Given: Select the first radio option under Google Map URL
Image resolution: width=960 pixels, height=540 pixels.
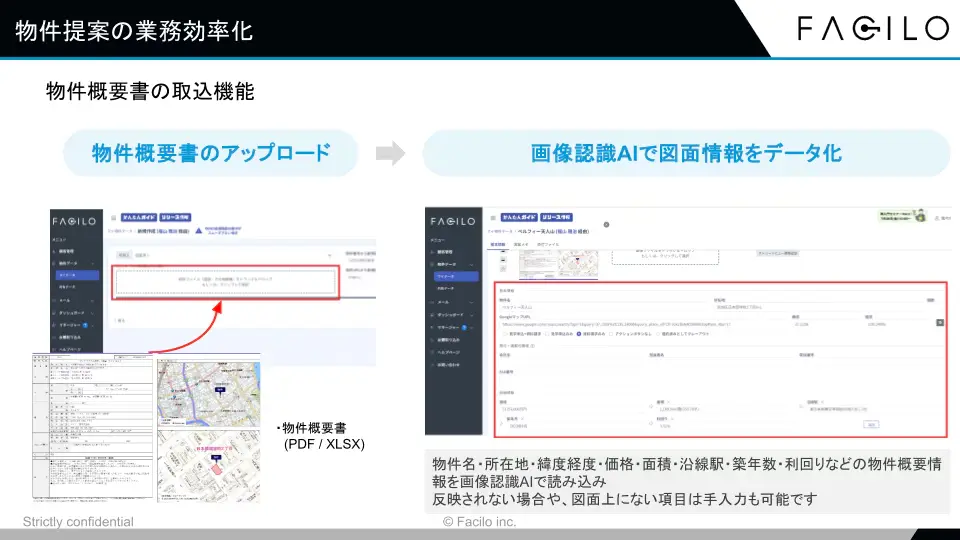Looking at the screenshot, I should click(x=504, y=334).
